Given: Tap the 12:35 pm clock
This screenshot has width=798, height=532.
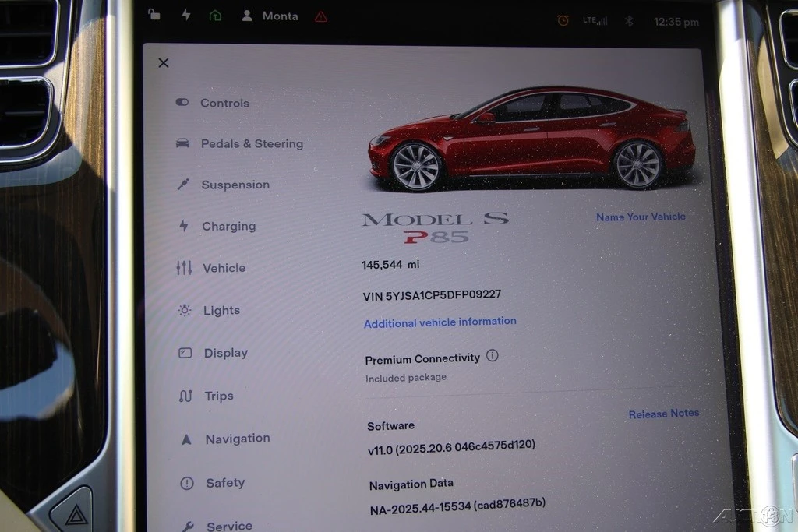Looking at the screenshot, I should tap(676, 22).
